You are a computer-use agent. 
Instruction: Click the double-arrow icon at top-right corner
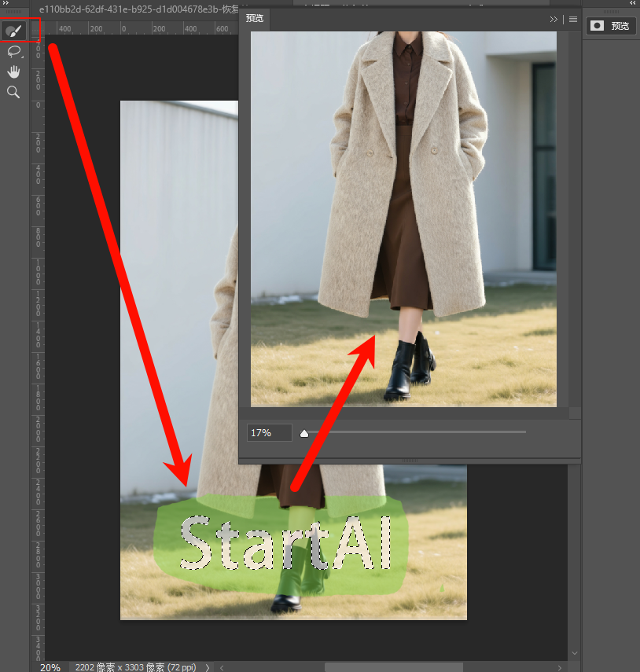[x=632, y=4]
